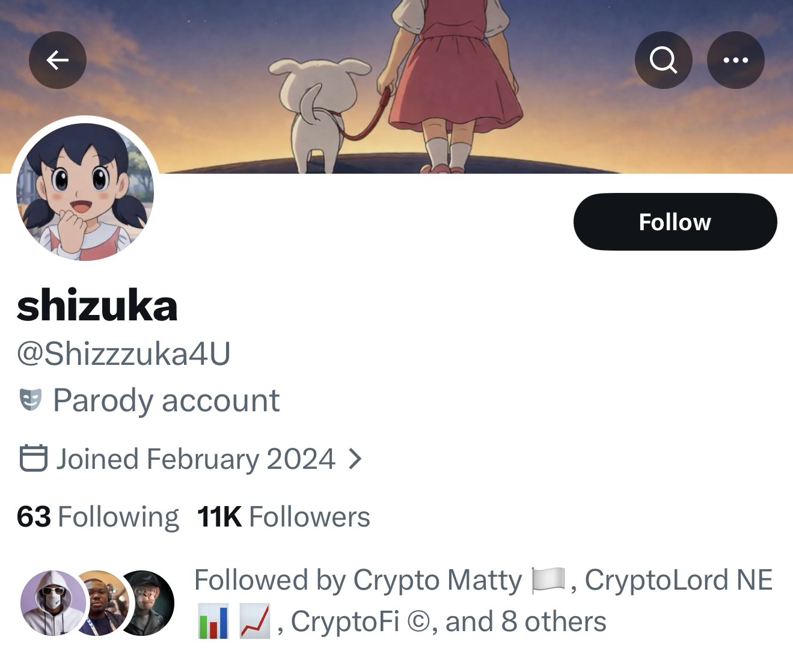Select the @Shizzzuka4U handle text
Screen dimensions: 793x672
coord(124,353)
